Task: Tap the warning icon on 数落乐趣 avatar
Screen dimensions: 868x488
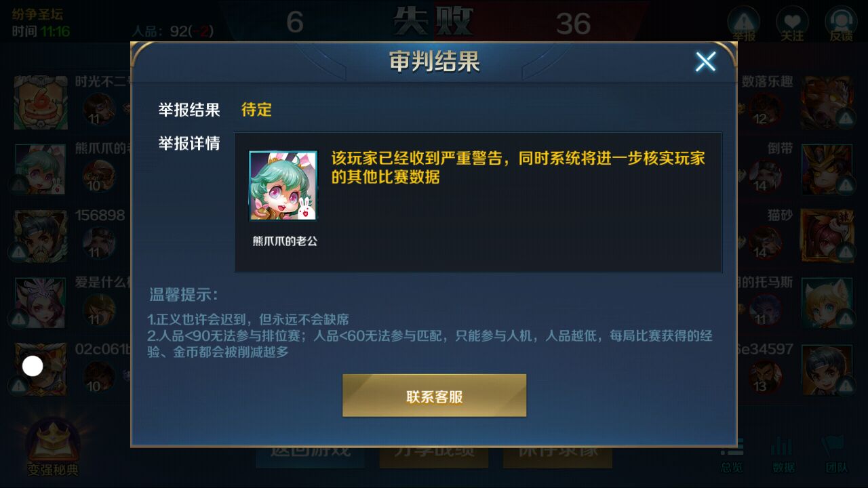Action: 846,119
